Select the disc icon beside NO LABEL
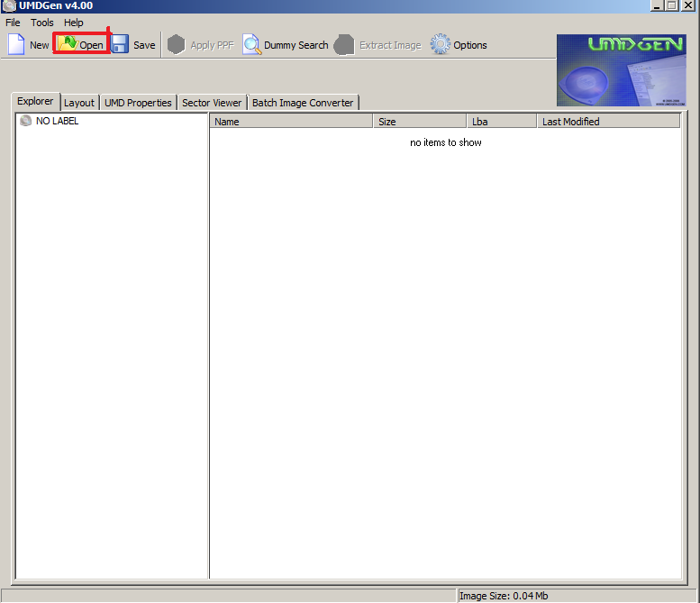The image size is (700, 603). 25,121
